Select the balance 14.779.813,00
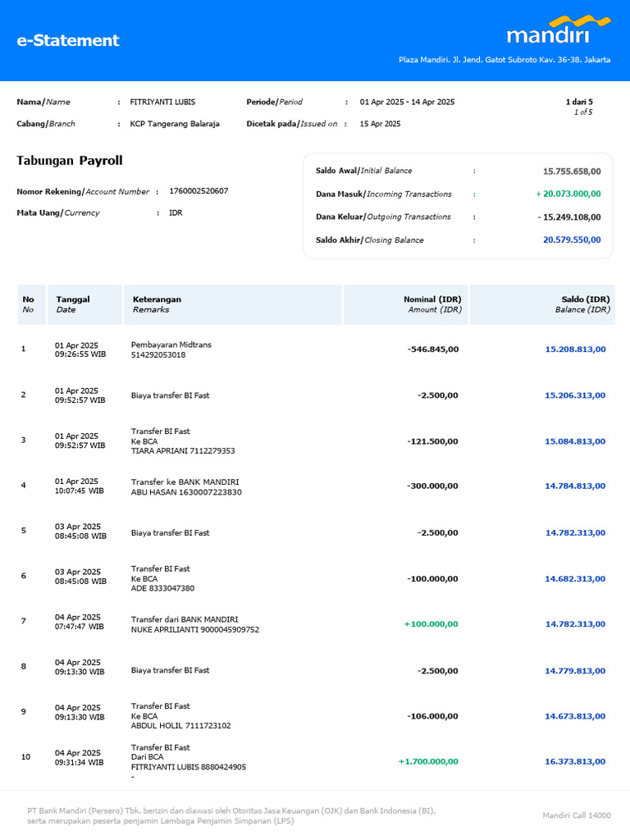The width and height of the screenshot is (630, 840). tap(575, 671)
